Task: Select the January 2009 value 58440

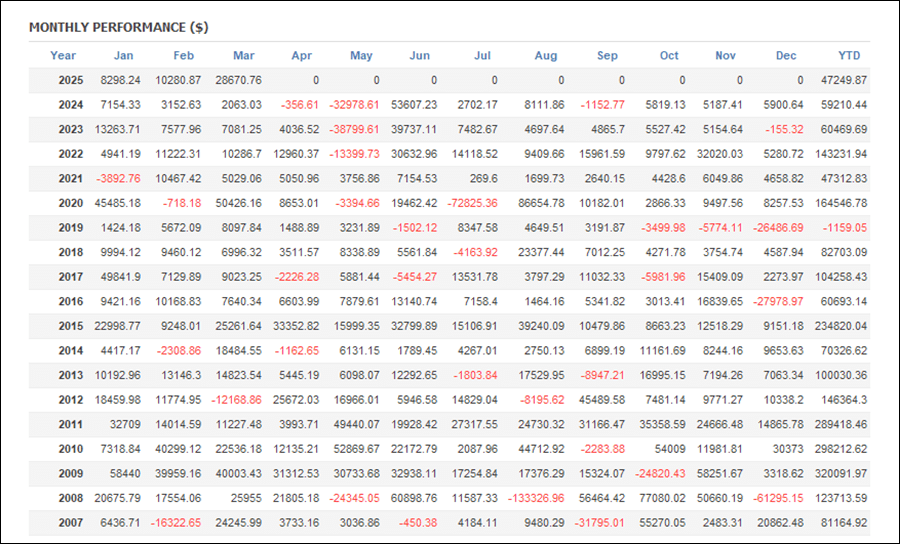Action: click(125, 473)
